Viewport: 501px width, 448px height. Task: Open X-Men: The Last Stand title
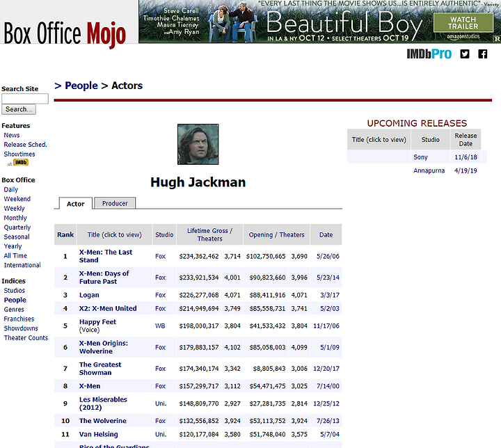[x=106, y=256]
